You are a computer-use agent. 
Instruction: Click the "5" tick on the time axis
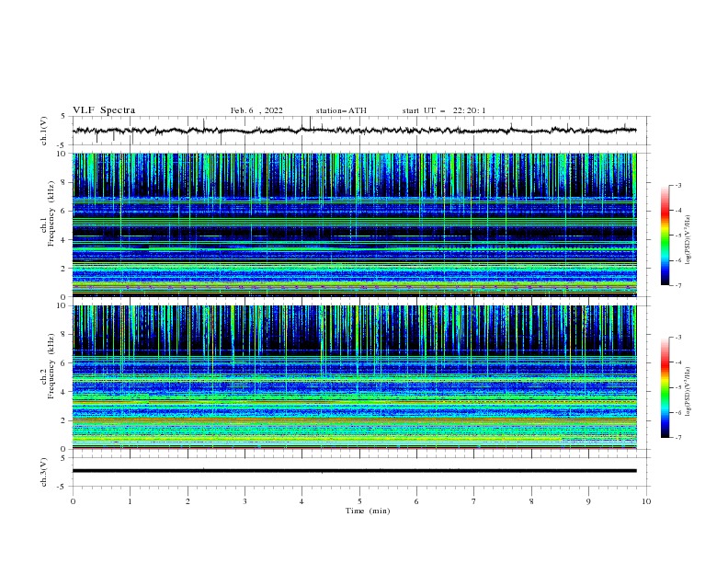pyautogui.click(x=359, y=501)
